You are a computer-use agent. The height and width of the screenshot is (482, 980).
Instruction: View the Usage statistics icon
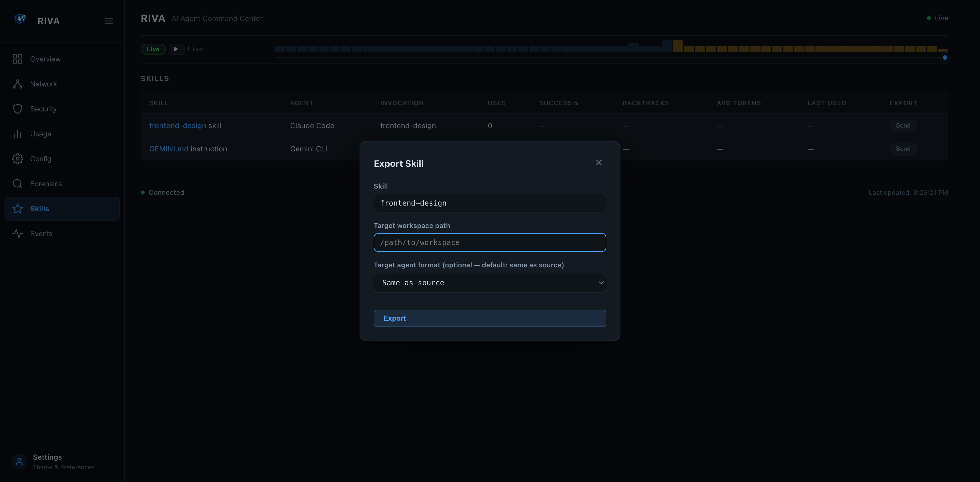18,134
